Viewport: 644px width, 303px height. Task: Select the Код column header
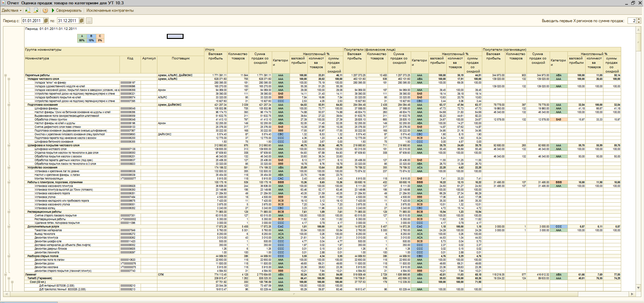pyautogui.click(x=130, y=65)
